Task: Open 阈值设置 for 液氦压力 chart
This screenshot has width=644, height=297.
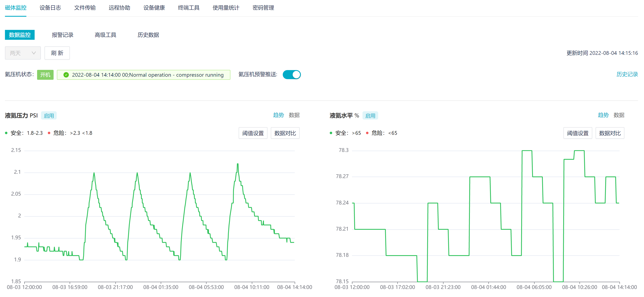Action: [x=253, y=133]
